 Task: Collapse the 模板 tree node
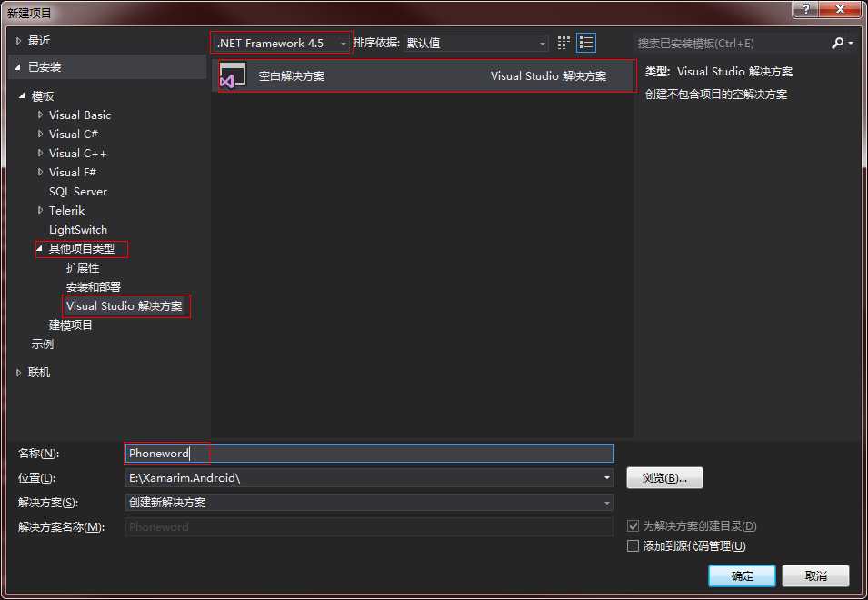(x=22, y=95)
